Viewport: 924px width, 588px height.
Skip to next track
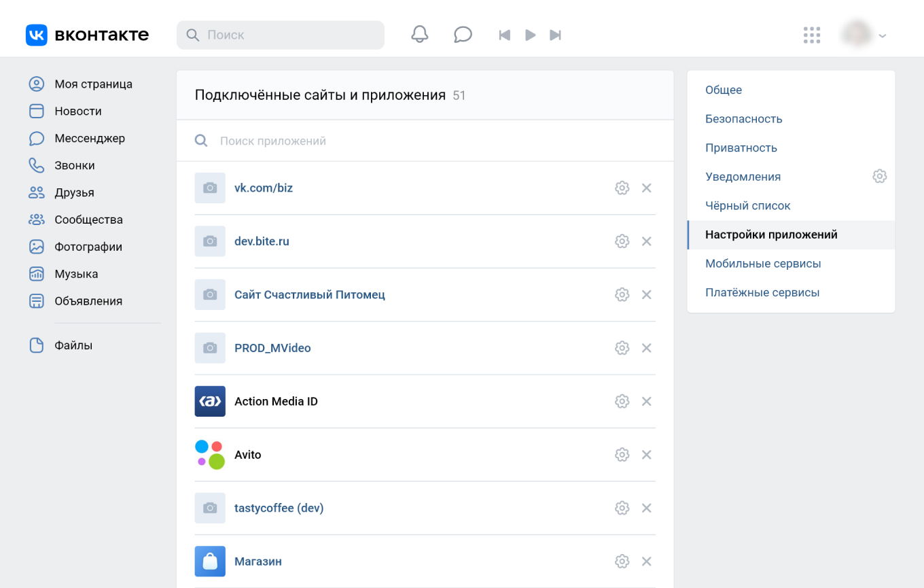pyautogui.click(x=556, y=35)
